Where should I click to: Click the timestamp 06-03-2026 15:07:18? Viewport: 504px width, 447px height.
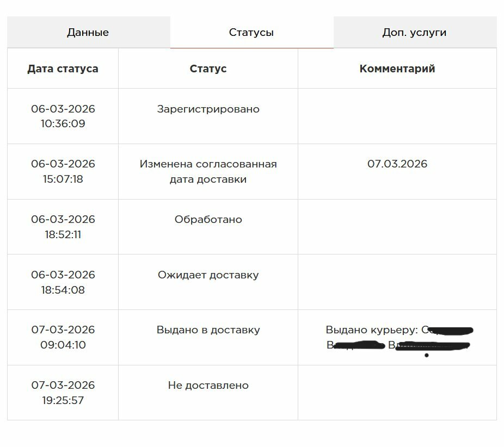(x=63, y=171)
